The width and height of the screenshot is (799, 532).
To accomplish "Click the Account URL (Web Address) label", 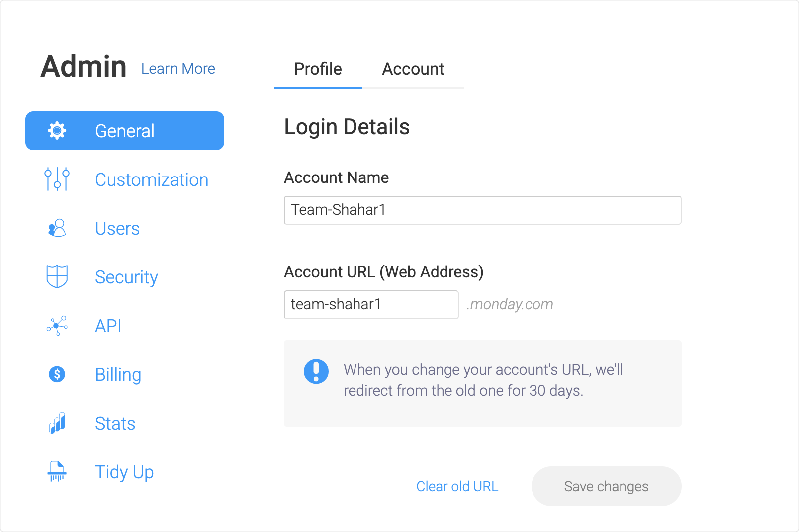I will click(384, 272).
